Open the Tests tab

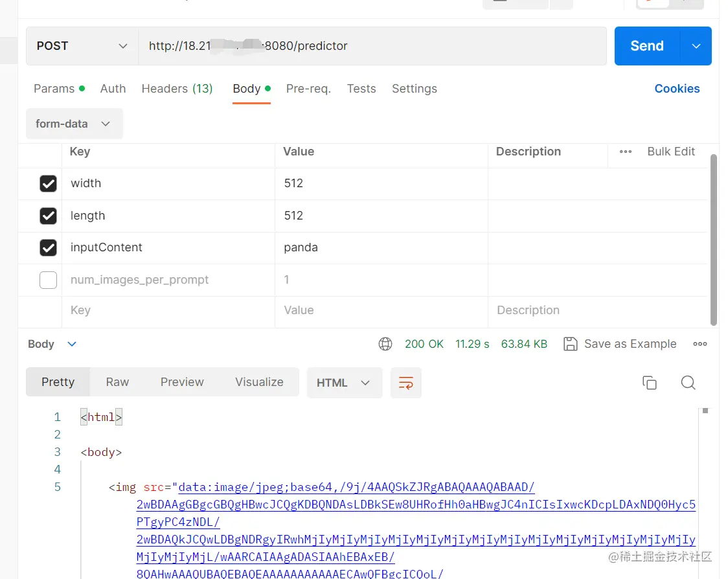pos(361,89)
